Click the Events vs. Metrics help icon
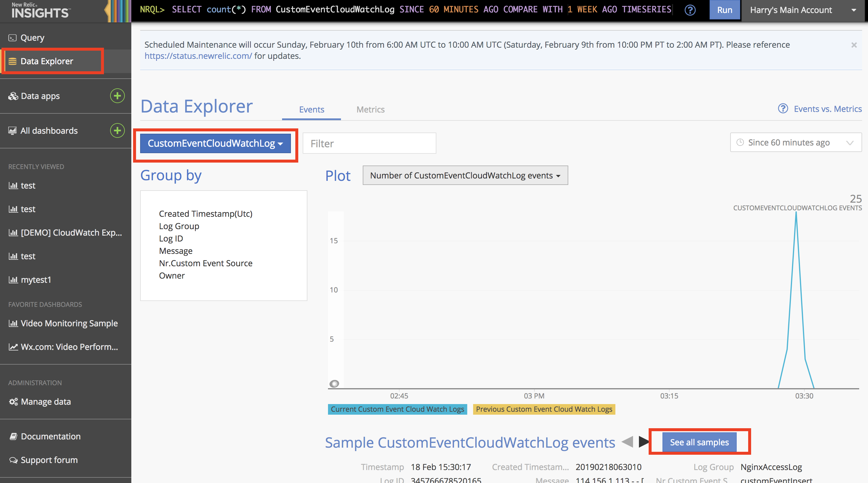Image resolution: width=868 pixels, height=483 pixels. [783, 109]
